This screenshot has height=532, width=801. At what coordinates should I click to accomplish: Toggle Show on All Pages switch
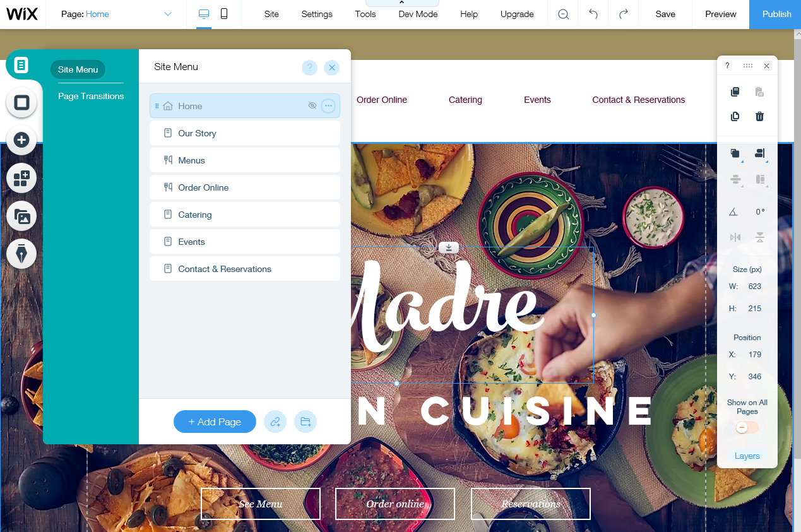point(747,428)
